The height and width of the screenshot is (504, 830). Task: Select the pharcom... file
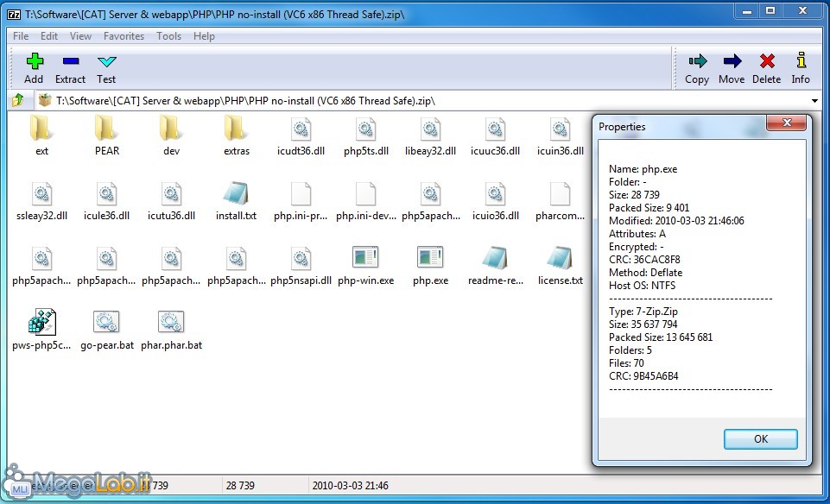[x=560, y=201]
